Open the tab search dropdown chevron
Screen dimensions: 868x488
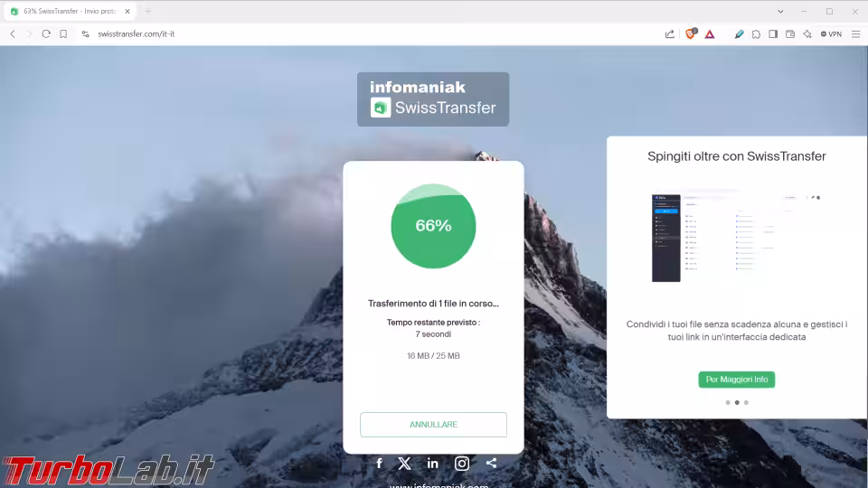tap(780, 11)
